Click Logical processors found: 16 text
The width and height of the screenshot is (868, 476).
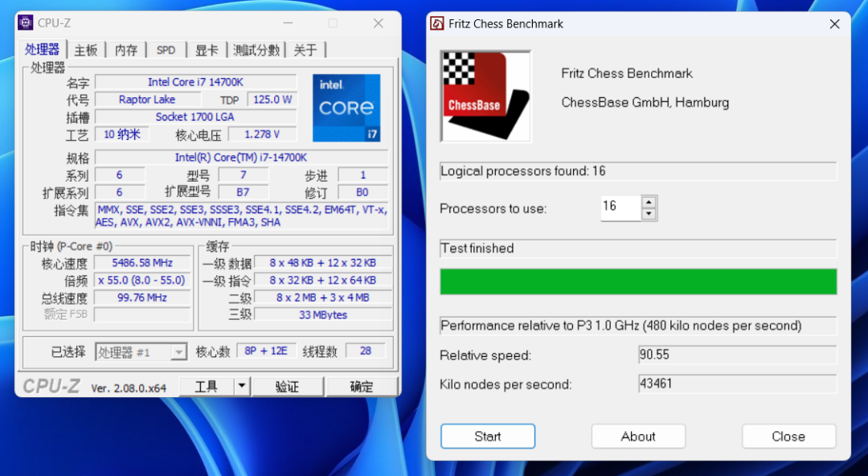523,171
